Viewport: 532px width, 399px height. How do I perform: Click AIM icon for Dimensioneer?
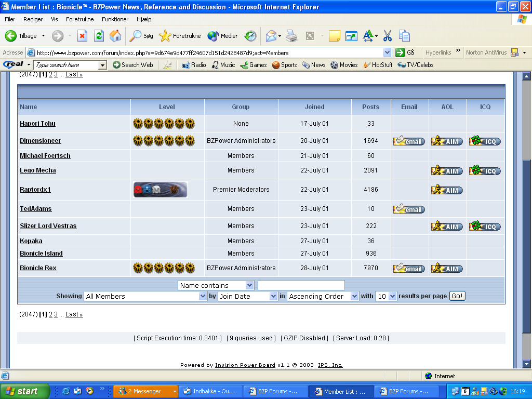coord(447,141)
